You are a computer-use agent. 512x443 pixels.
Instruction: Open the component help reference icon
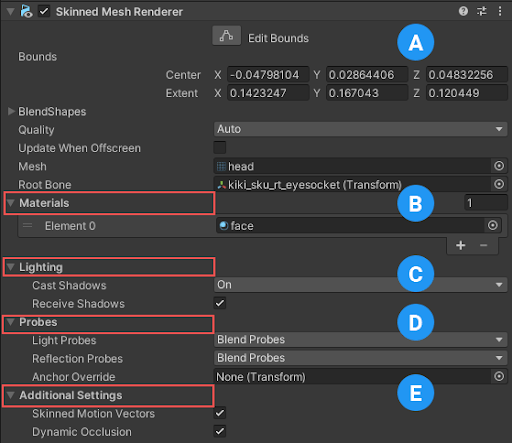(x=463, y=11)
